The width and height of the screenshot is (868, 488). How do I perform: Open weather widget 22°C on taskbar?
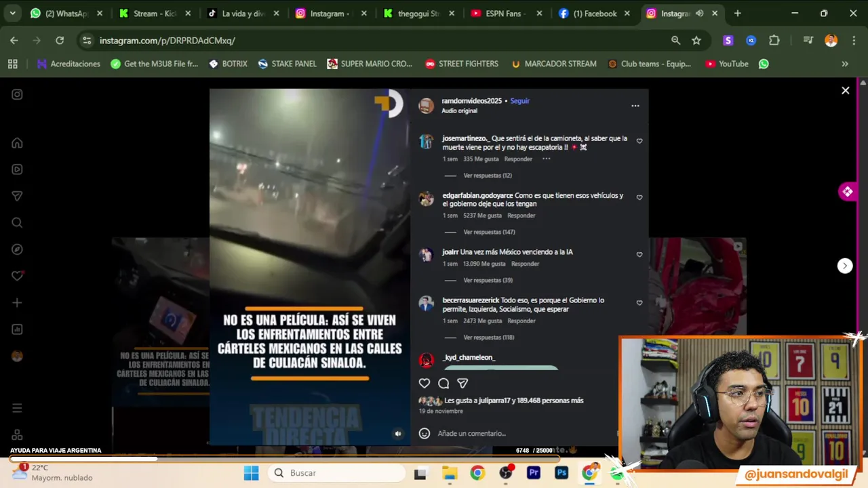point(53,472)
